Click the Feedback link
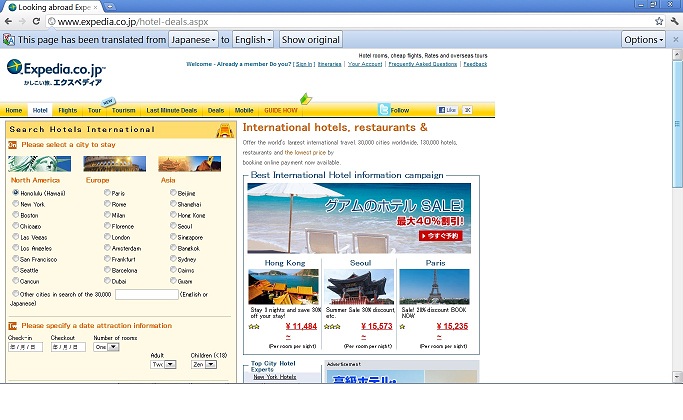 475,64
